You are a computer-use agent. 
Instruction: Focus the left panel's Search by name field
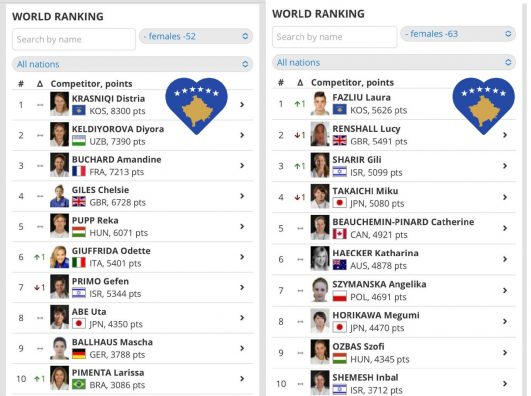coord(74,39)
